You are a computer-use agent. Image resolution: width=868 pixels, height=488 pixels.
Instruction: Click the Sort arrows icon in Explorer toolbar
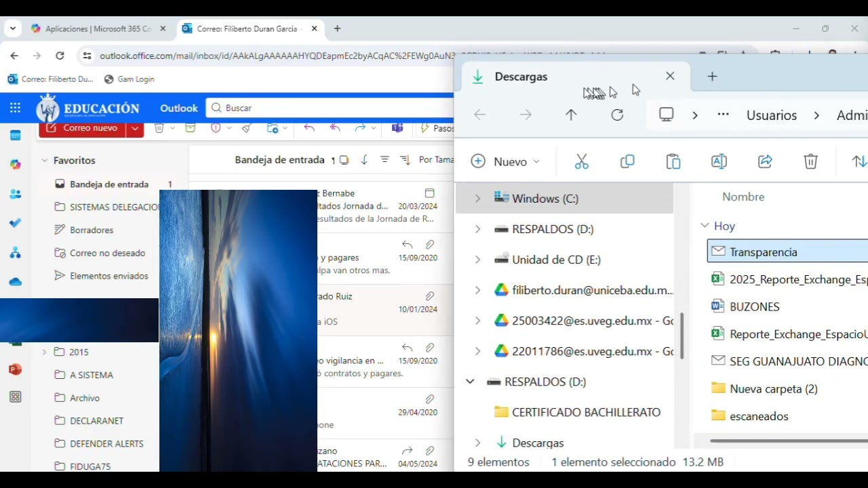(859, 161)
